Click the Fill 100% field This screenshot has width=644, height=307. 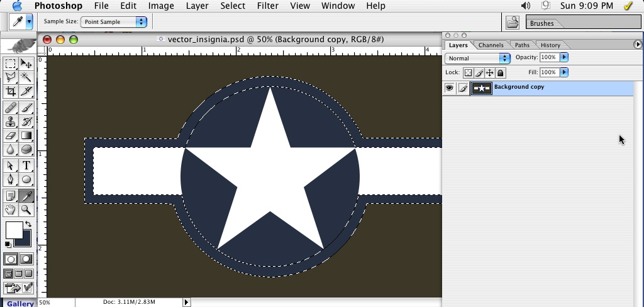[x=549, y=72]
